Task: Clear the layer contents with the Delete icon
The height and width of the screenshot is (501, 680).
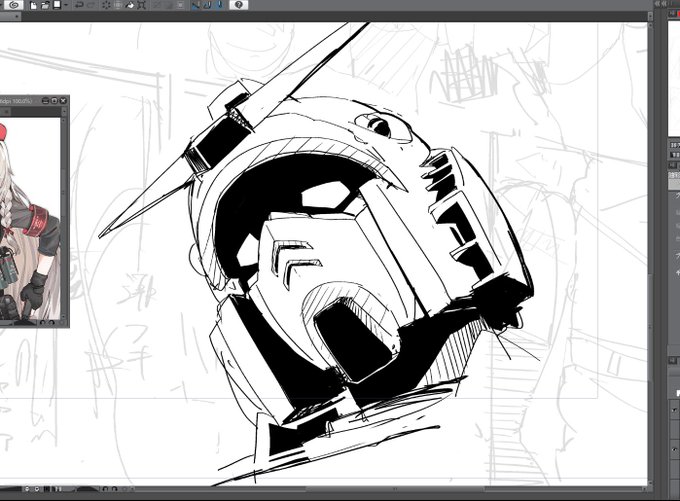Action: coord(106,5)
